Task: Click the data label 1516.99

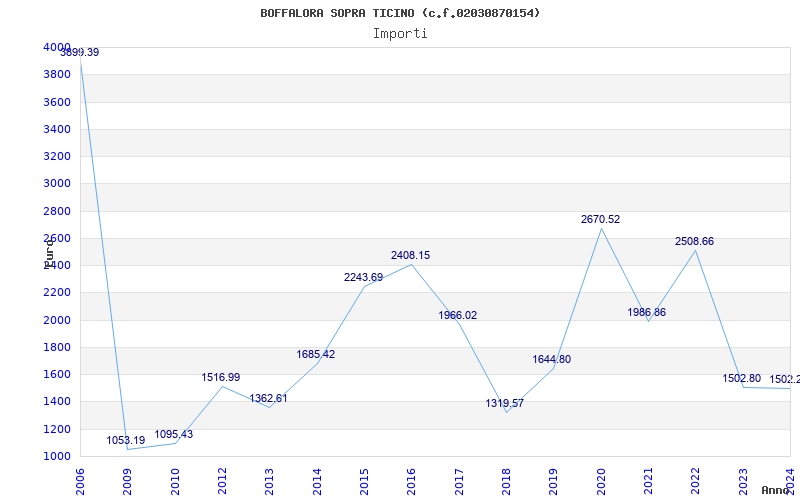Action: (x=220, y=377)
